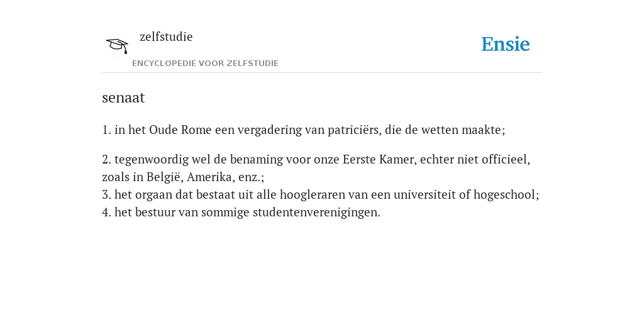The width and height of the screenshot is (644, 322).
Task: Select the Encyclopedie voor zelfstudie subtitle
Action: 206,64
